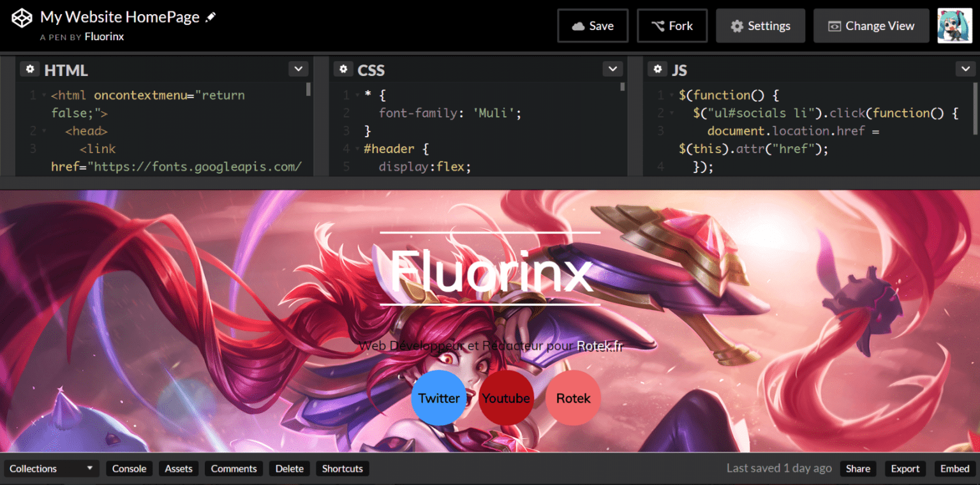Click the Embed button

click(955, 468)
